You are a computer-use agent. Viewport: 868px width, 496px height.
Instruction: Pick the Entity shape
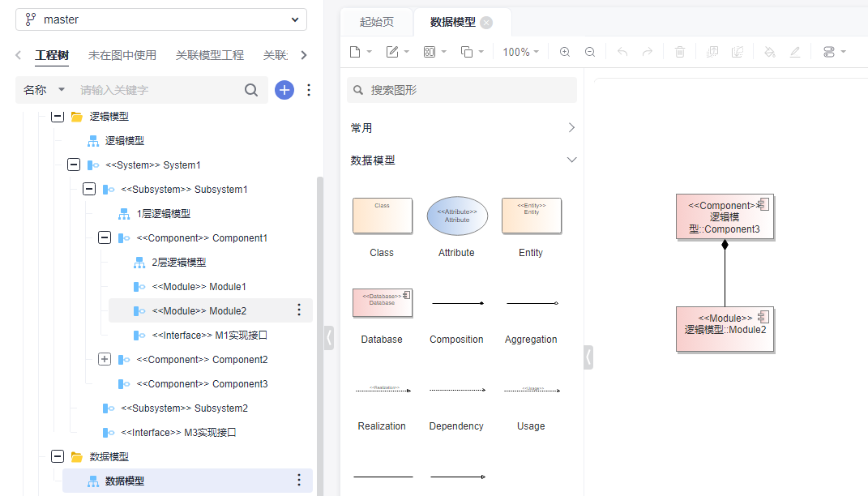(531, 216)
